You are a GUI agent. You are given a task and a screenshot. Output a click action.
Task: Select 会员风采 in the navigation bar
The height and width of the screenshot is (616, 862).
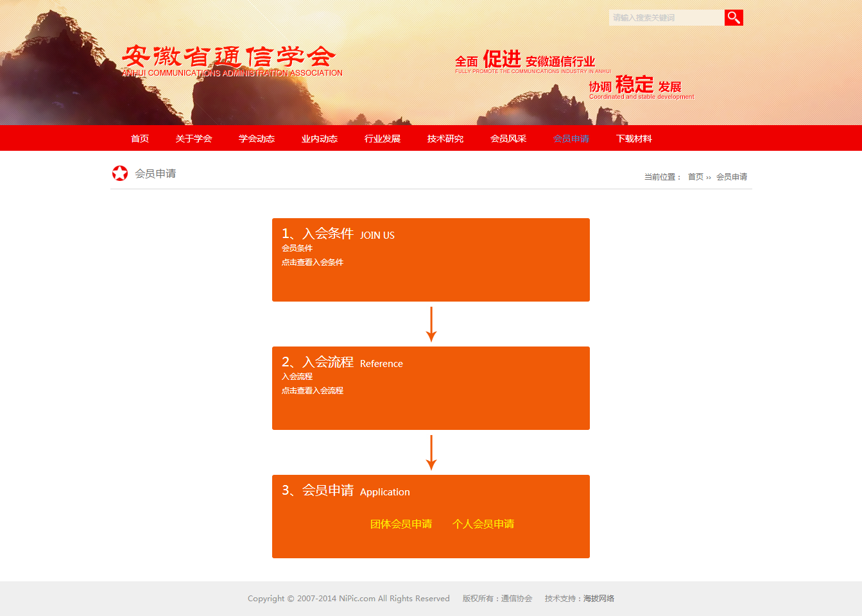point(508,139)
